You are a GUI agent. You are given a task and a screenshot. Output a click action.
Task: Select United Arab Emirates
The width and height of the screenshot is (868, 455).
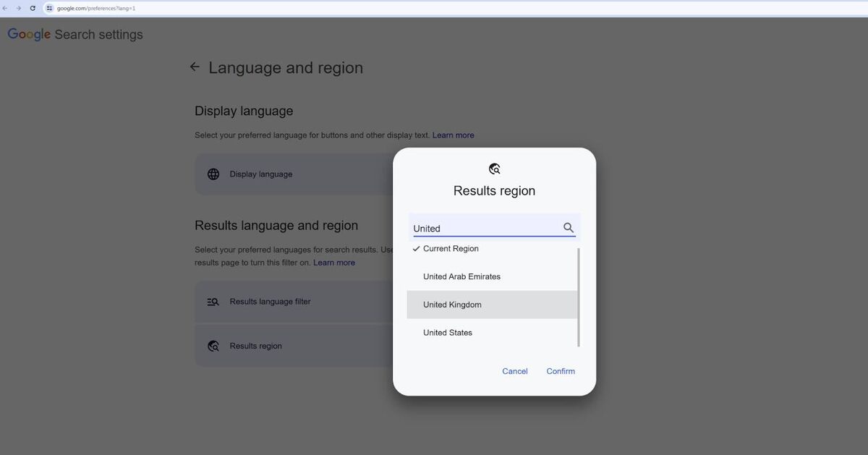coord(492,277)
